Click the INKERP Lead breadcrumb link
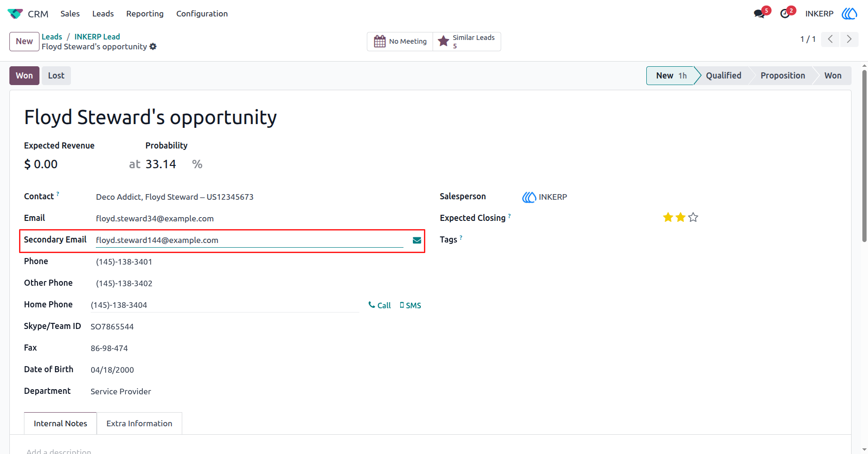Image resolution: width=868 pixels, height=454 pixels. tap(97, 37)
